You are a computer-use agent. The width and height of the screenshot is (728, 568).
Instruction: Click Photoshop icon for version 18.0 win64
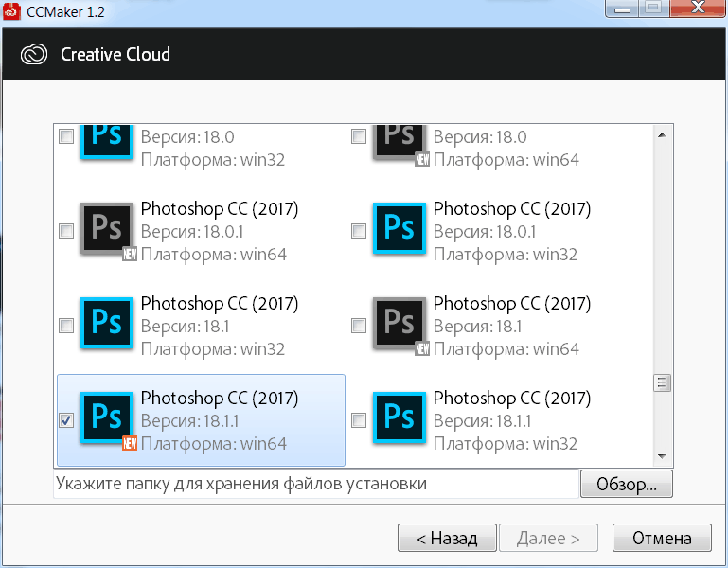pyautogui.click(x=400, y=142)
